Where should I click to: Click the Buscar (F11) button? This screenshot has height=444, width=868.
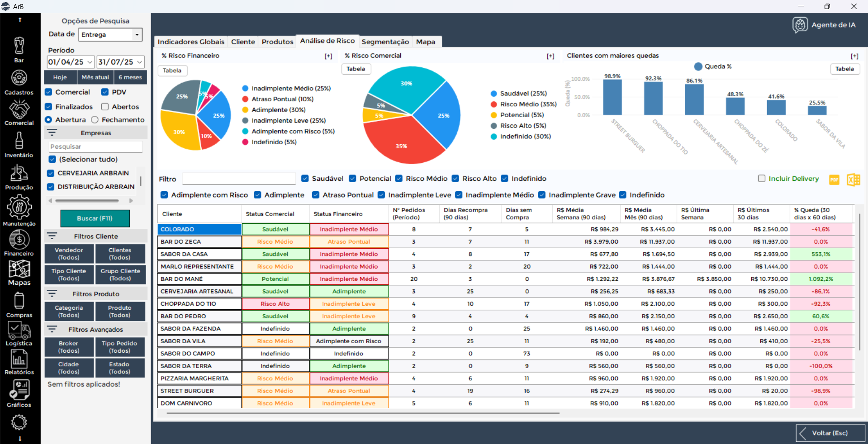click(x=95, y=218)
